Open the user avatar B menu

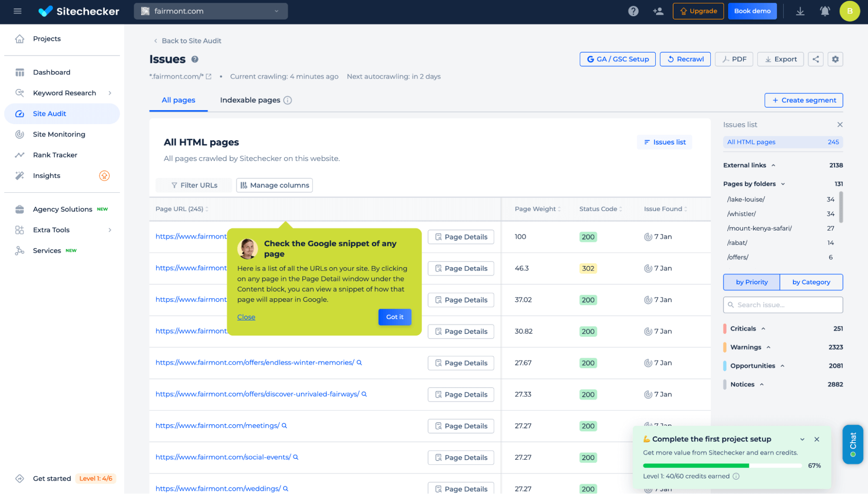coord(849,11)
